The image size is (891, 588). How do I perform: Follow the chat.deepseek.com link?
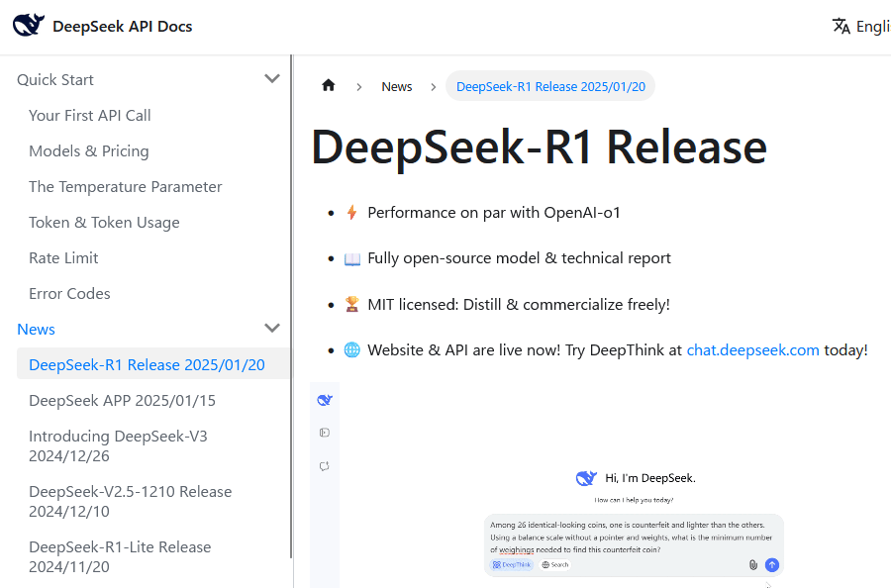click(753, 350)
